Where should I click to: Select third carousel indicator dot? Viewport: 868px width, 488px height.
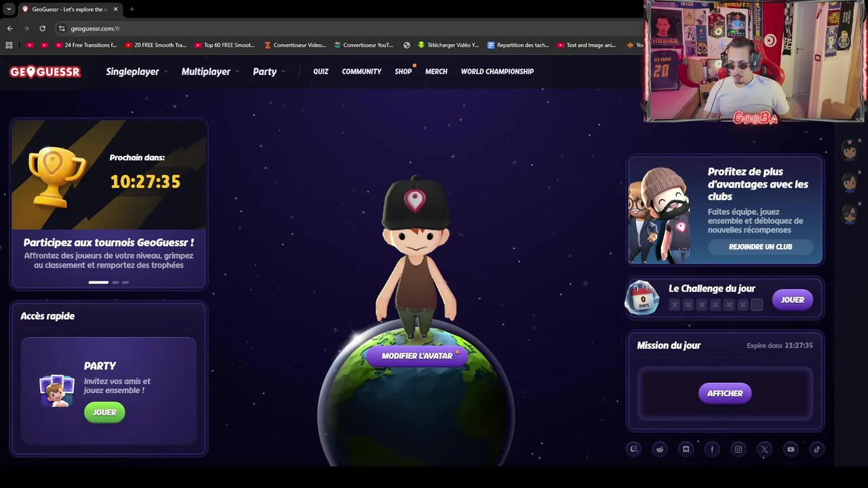[125, 282]
